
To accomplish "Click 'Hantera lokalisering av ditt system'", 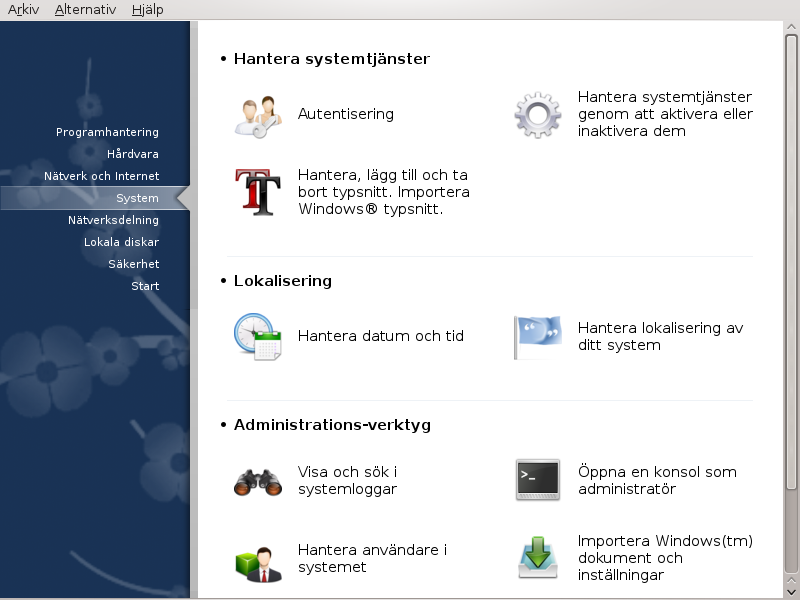I will click(660, 336).
